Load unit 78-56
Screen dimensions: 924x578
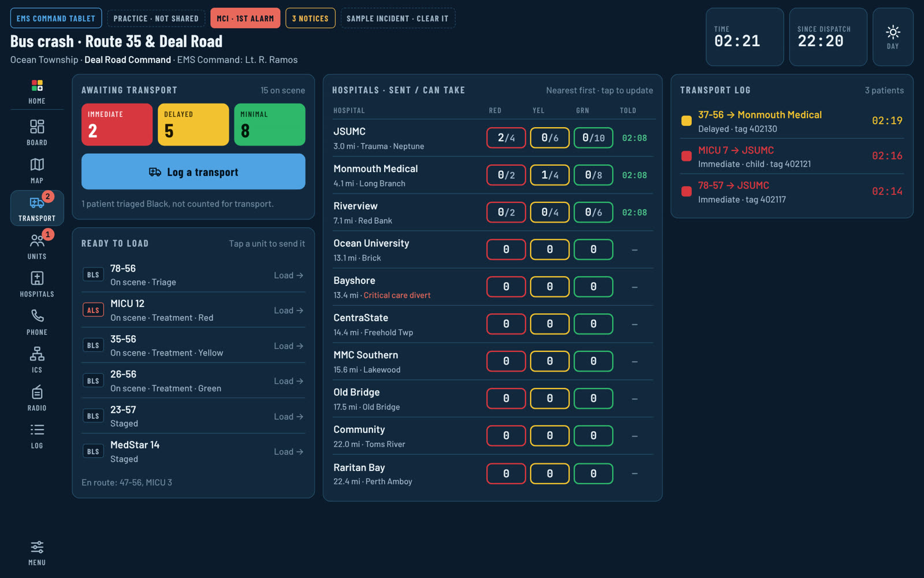tap(193, 275)
